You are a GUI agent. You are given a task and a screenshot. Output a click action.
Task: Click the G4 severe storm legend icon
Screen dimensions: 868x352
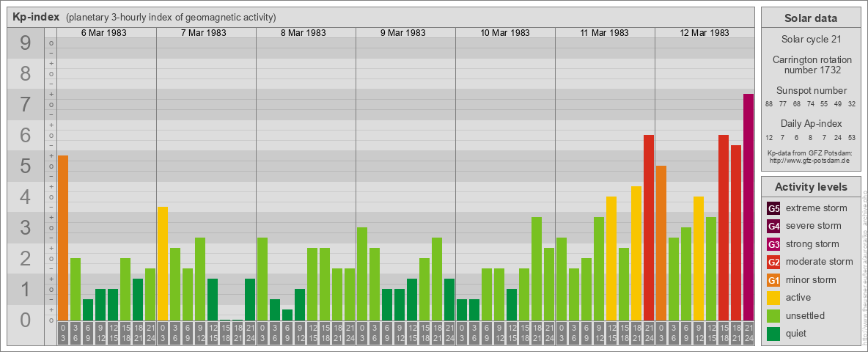pos(773,227)
